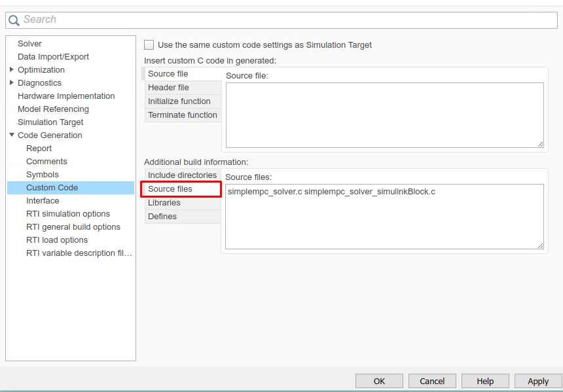This screenshot has height=392, width=563.
Task: Collapse the Code Generation tree node
Action: point(12,135)
